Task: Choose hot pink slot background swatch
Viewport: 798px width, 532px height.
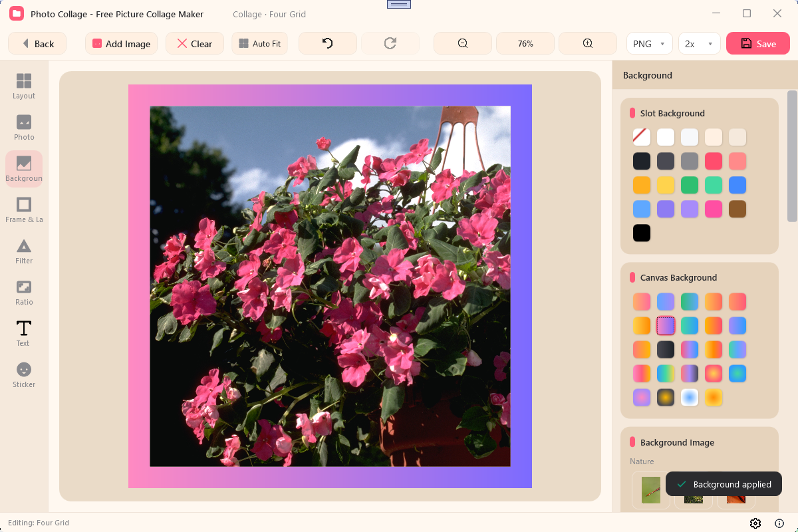Action: [714, 209]
